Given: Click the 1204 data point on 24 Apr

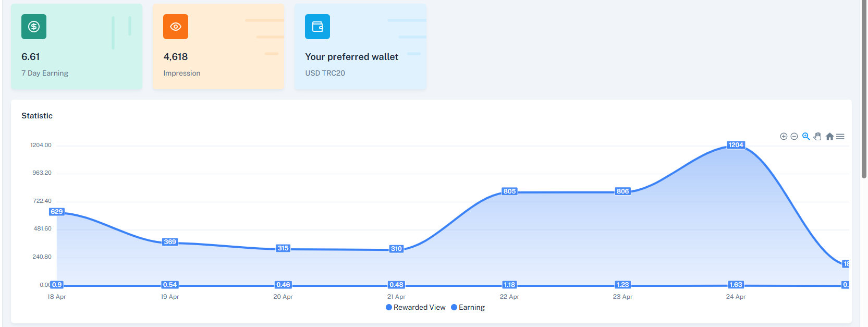Looking at the screenshot, I should [x=736, y=145].
